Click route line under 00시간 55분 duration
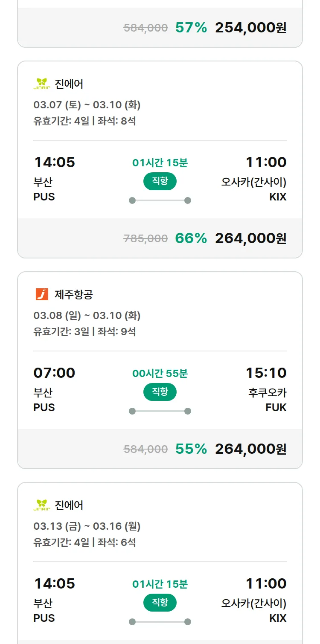 click(x=160, y=411)
